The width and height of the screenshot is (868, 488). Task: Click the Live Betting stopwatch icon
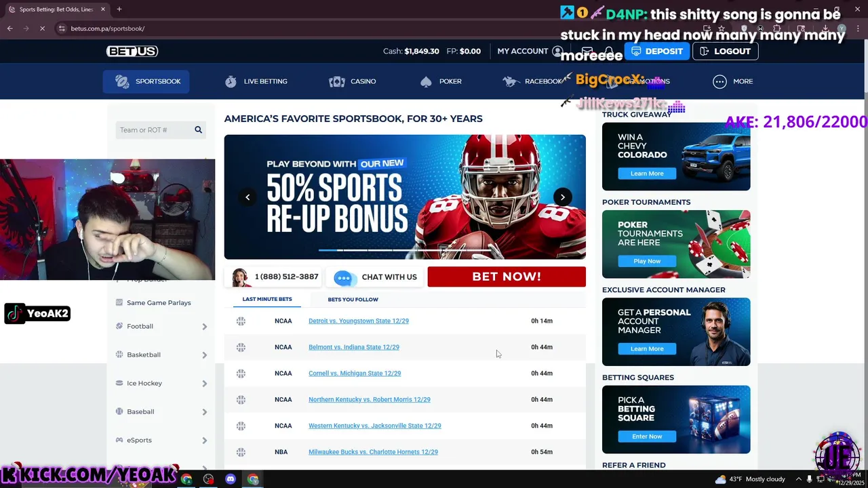coord(231,81)
